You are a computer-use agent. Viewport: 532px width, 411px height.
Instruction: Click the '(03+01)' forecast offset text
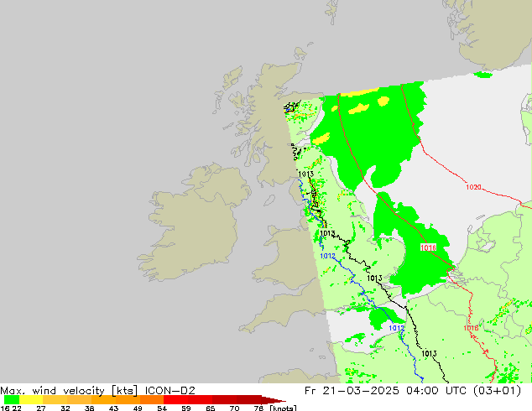click(497, 391)
